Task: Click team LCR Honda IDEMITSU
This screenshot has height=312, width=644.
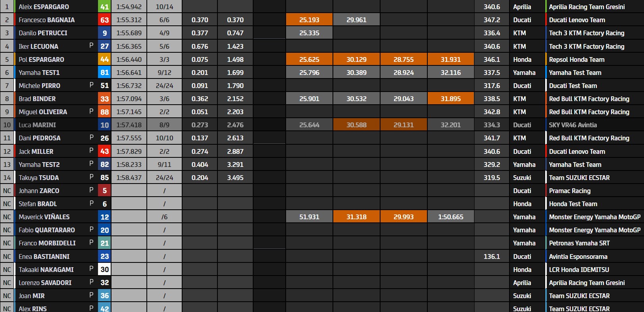Action: tap(579, 270)
